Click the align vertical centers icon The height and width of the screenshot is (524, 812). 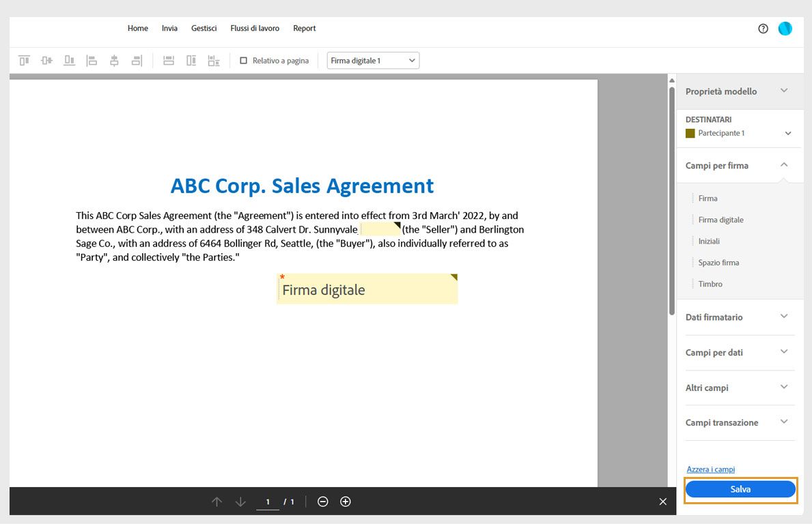click(x=46, y=61)
